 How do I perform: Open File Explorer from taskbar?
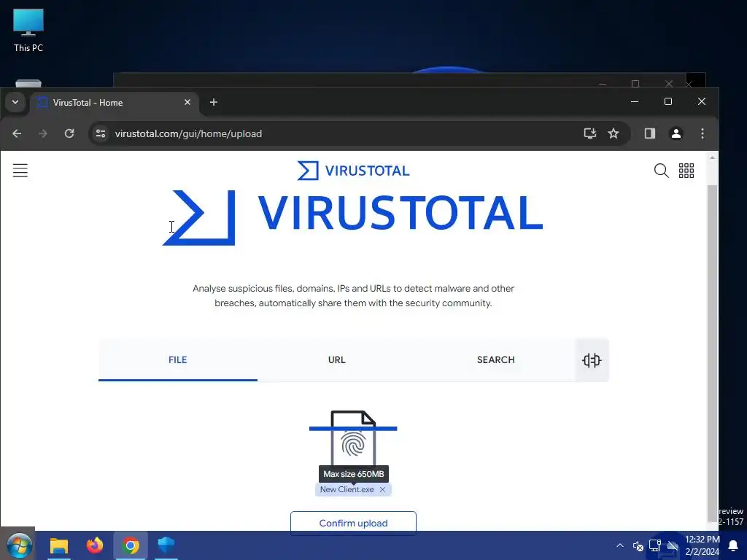(59, 545)
